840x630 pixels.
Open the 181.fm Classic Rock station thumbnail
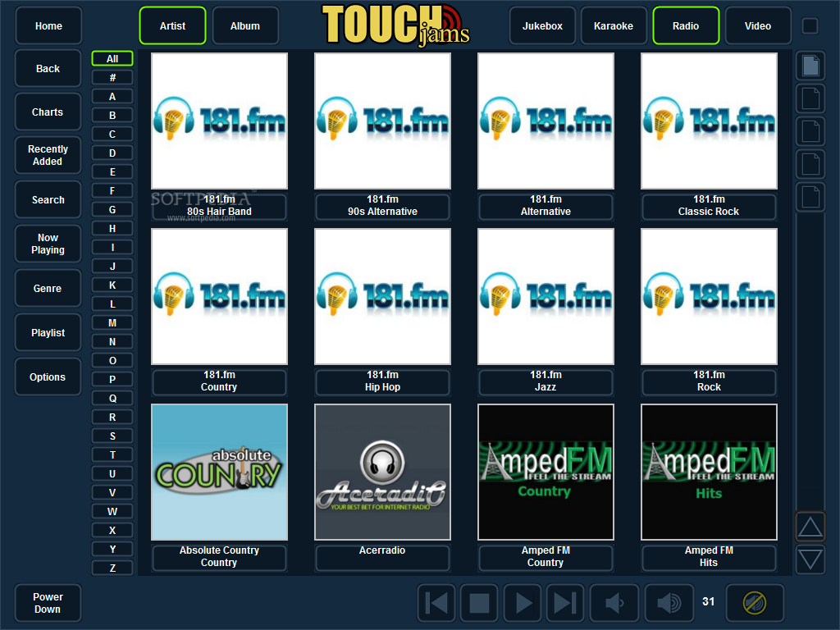[710, 121]
